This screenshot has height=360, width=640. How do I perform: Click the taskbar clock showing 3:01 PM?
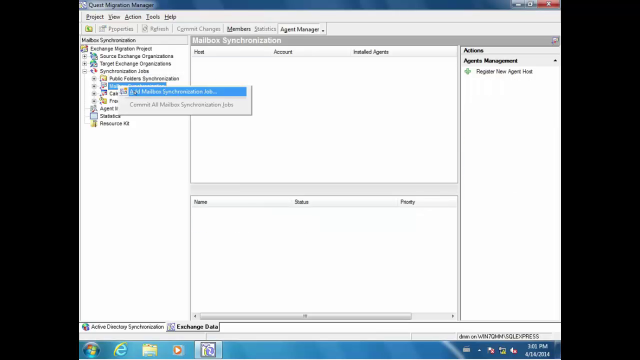click(537, 350)
